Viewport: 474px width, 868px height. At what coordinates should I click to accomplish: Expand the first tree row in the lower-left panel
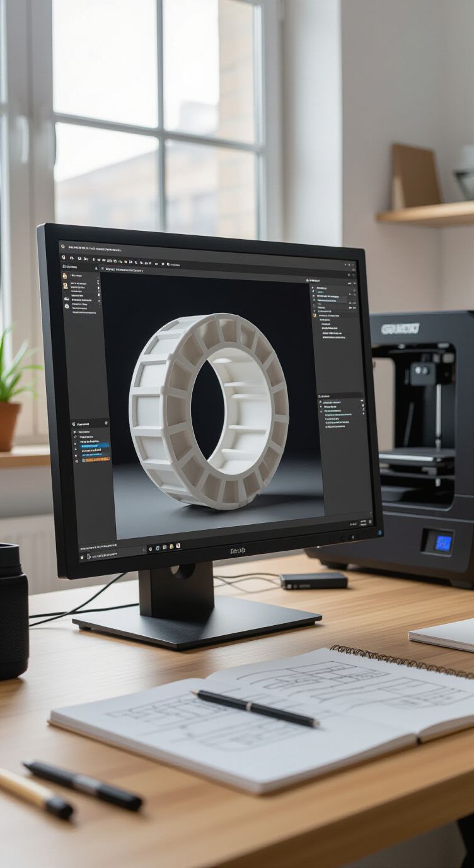[74, 432]
